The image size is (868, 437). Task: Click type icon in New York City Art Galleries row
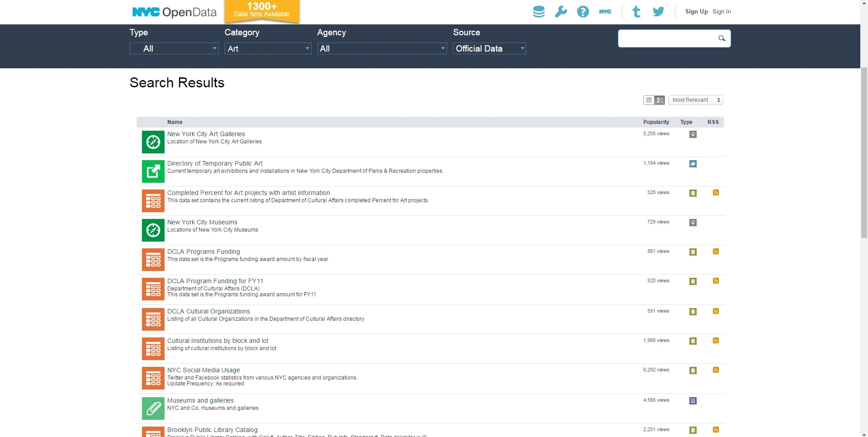pos(693,134)
